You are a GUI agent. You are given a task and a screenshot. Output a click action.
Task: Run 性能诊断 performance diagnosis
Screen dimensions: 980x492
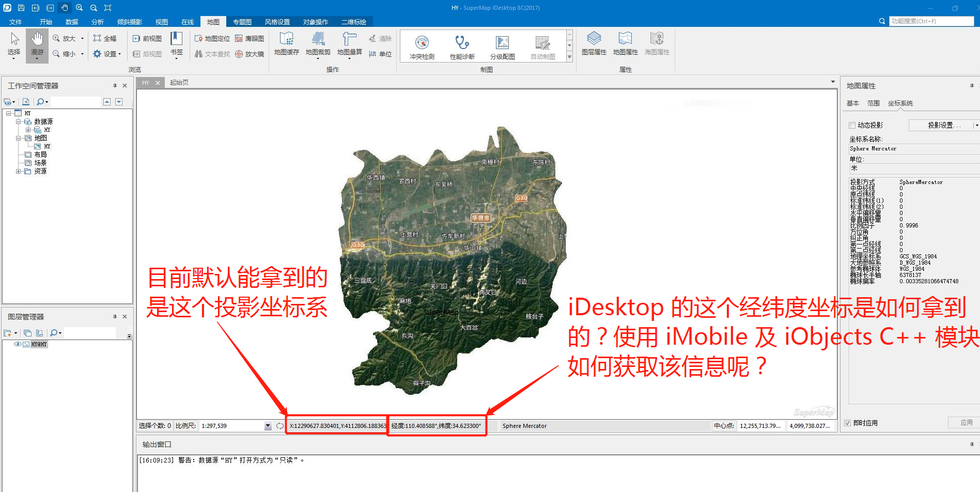[462, 47]
